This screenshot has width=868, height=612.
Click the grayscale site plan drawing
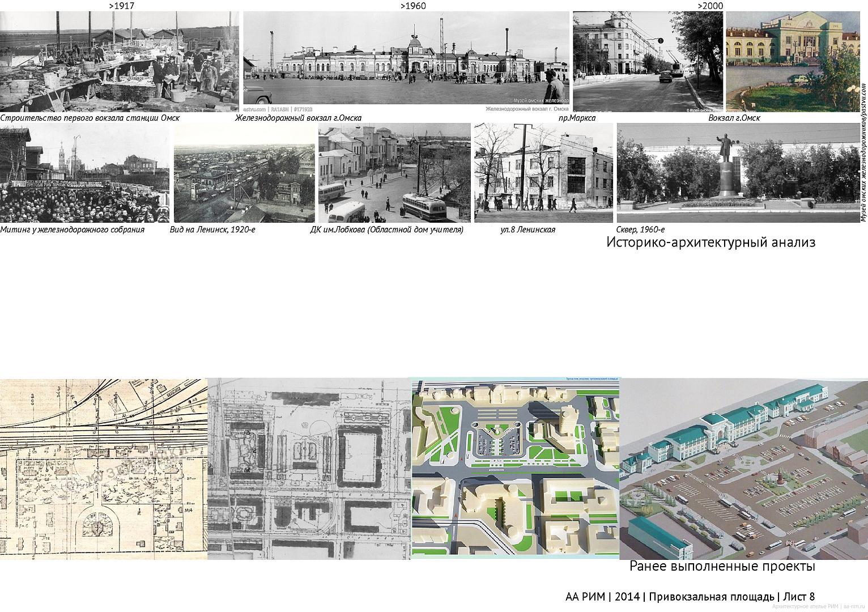[x=309, y=468]
